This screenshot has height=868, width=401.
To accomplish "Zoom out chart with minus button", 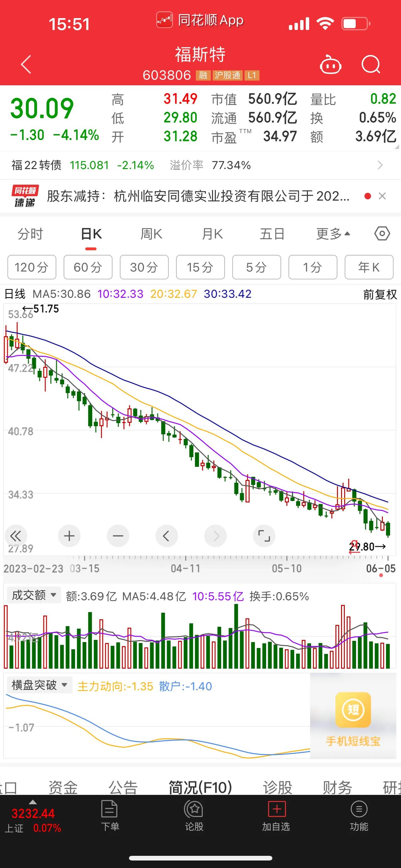I will tap(118, 536).
